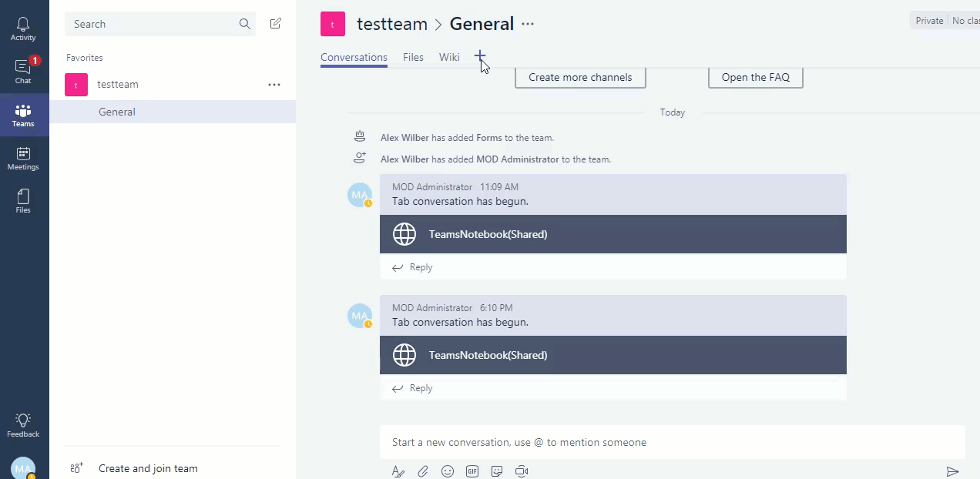Open the Meetings calendar icon

coord(23,158)
